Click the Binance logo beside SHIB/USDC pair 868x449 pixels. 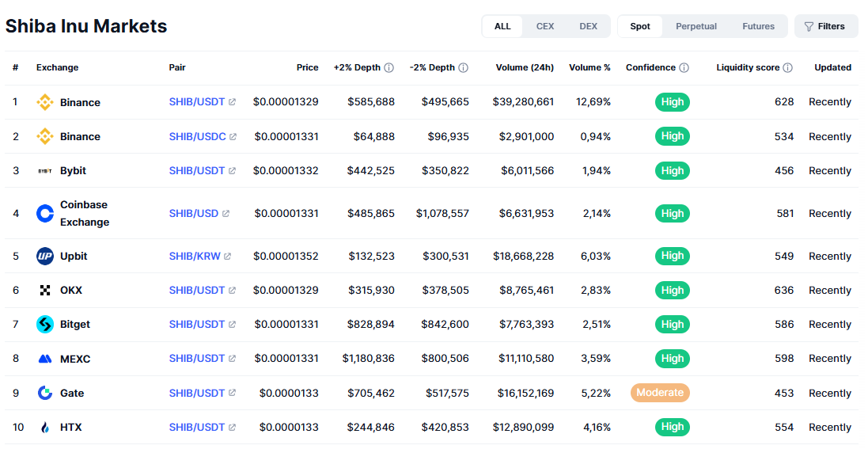tap(45, 136)
